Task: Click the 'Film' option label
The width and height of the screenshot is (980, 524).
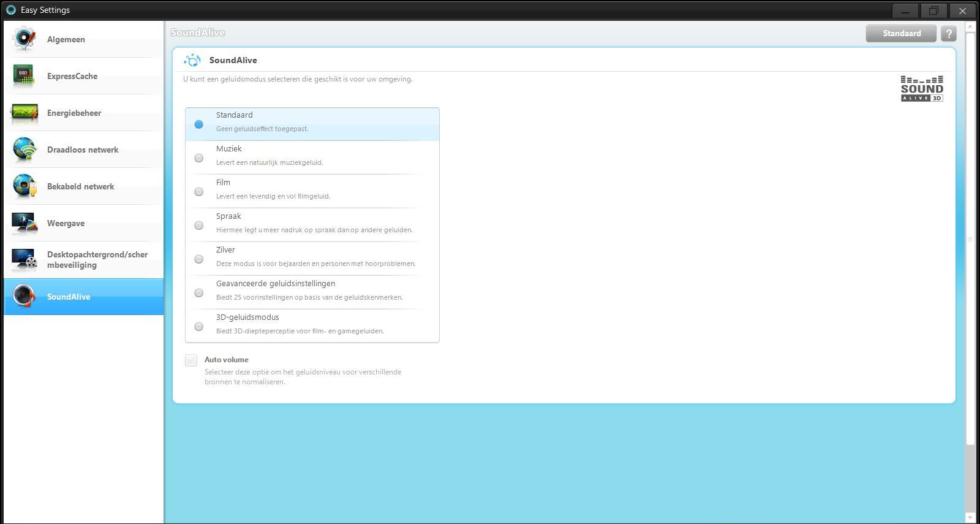Action: pyautogui.click(x=223, y=182)
